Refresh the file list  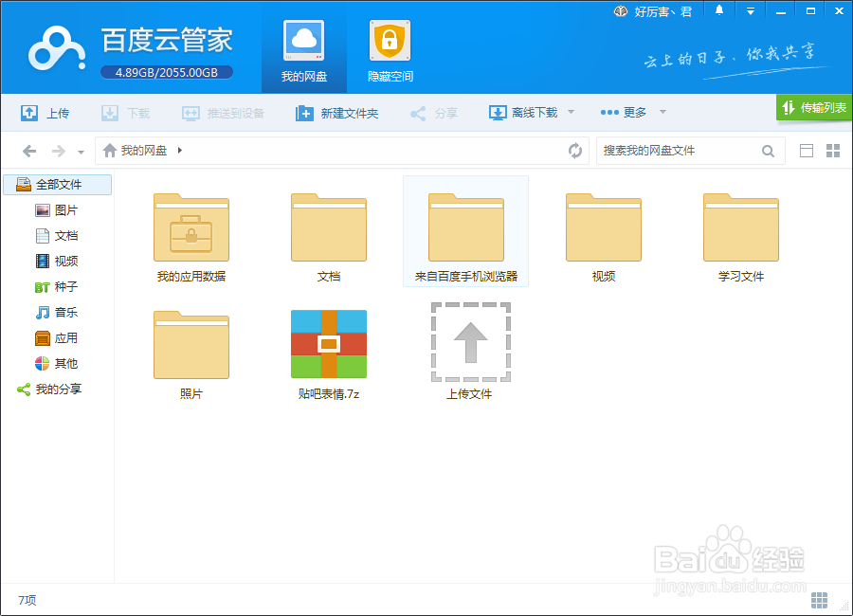coord(575,150)
